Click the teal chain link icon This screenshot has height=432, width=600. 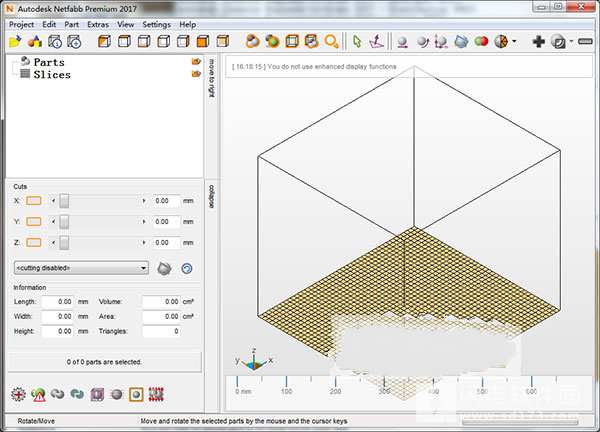coord(77,394)
